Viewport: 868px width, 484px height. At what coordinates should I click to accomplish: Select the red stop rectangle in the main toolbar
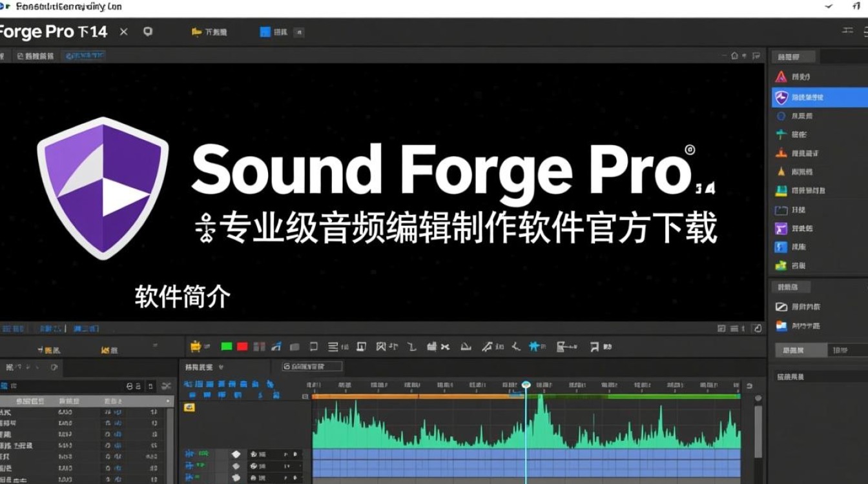click(x=242, y=347)
